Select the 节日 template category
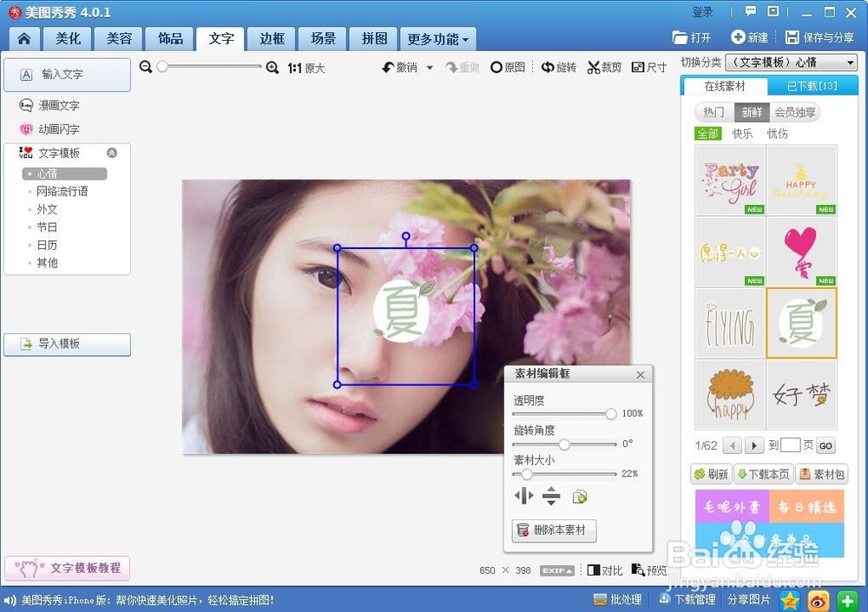The height and width of the screenshot is (612, 868). pyautogui.click(x=46, y=227)
